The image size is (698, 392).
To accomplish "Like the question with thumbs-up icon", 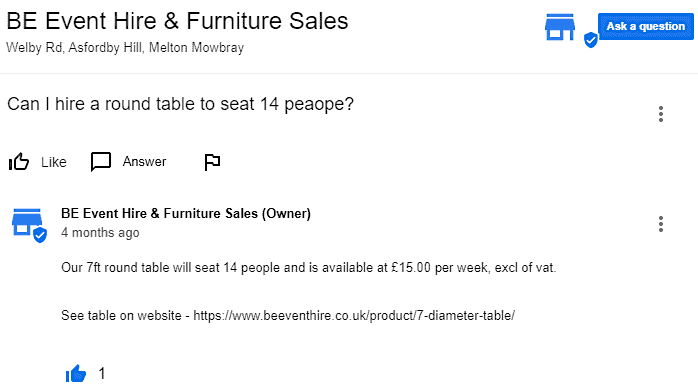I will coord(19,162).
